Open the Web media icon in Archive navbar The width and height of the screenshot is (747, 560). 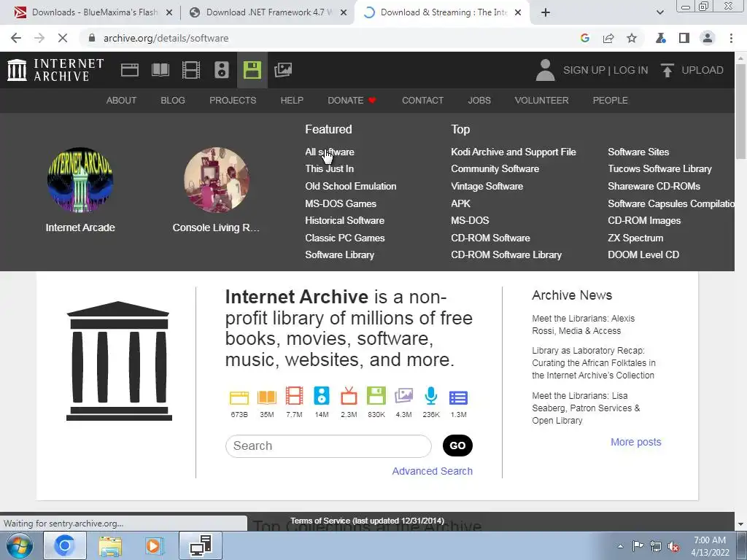click(x=130, y=70)
